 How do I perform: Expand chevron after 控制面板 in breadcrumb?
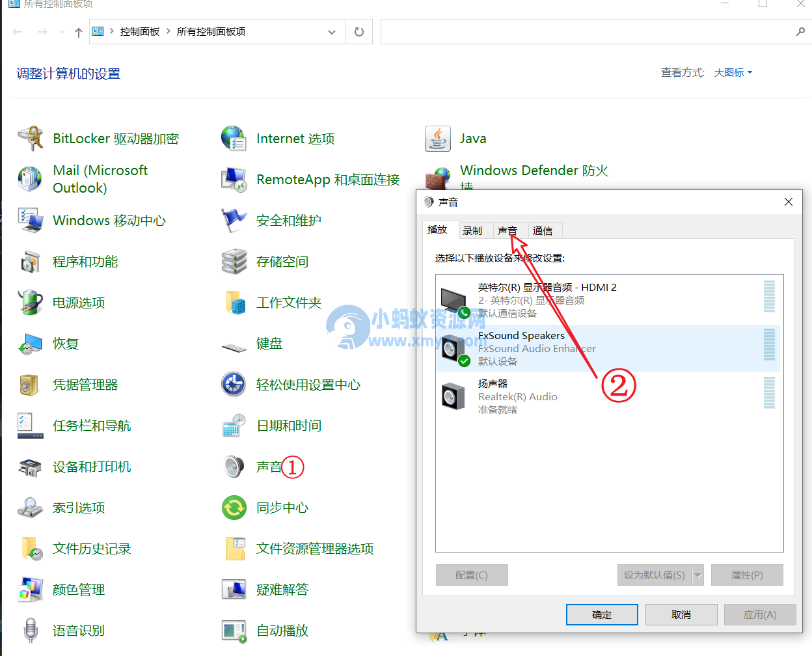pyautogui.click(x=169, y=31)
